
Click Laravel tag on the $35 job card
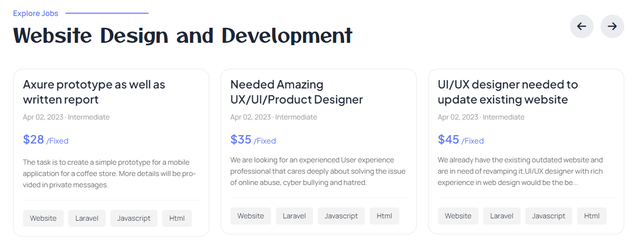(x=294, y=216)
